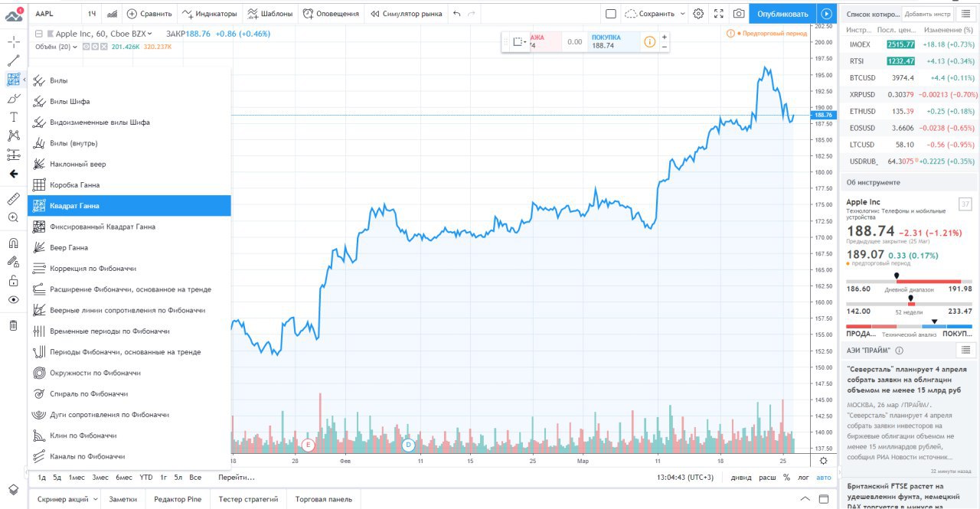Open chart settings gear icon
The height and width of the screenshot is (509, 980).
(x=698, y=14)
